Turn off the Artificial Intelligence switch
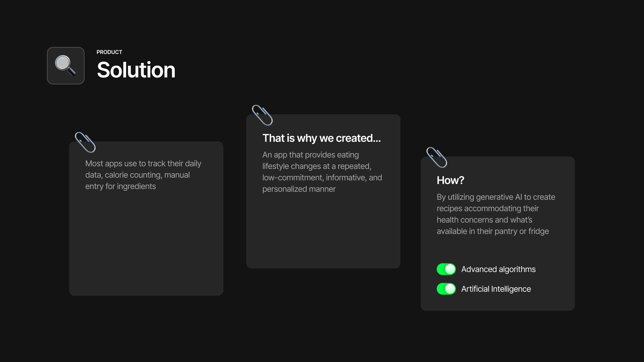This screenshot has width=644, height=362. pos(446,289)
